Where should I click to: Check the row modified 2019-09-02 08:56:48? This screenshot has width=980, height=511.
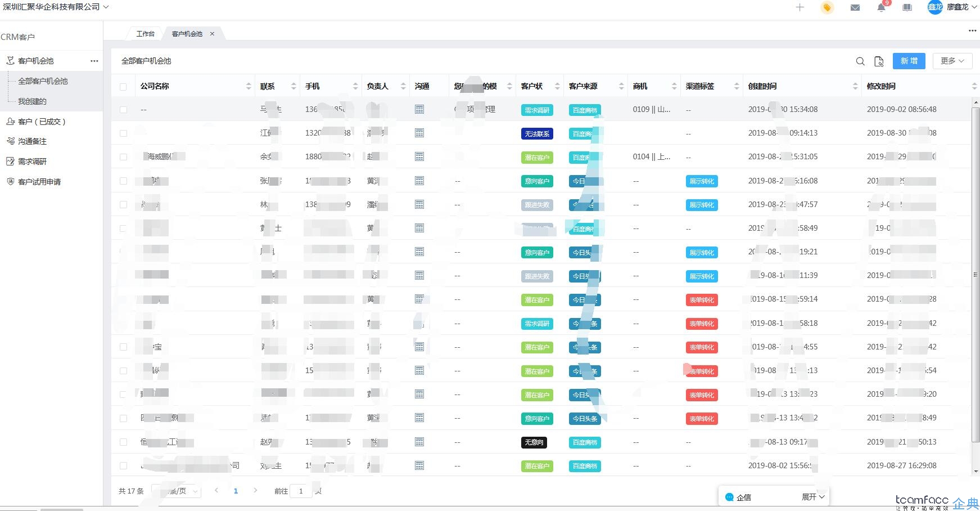(123, 110)
